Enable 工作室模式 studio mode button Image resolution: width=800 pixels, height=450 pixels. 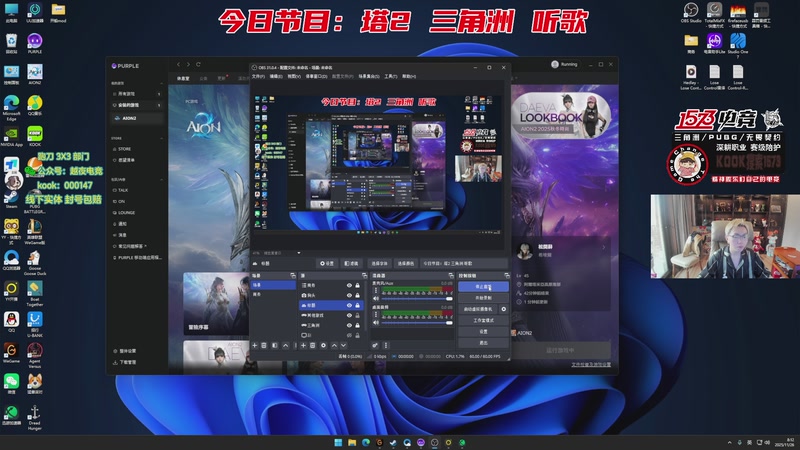(x=483, y=320)
